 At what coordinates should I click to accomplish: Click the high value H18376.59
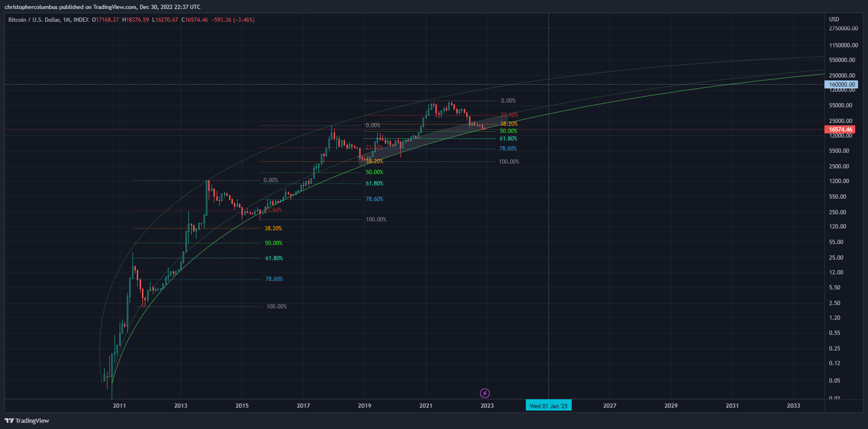(x=135, y=20)
